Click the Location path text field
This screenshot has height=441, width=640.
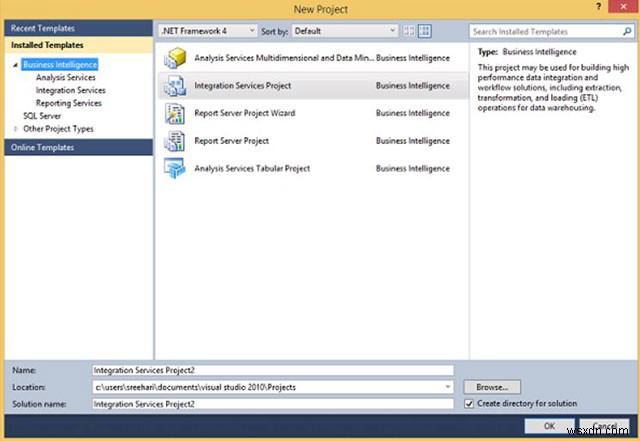point(267,387)
